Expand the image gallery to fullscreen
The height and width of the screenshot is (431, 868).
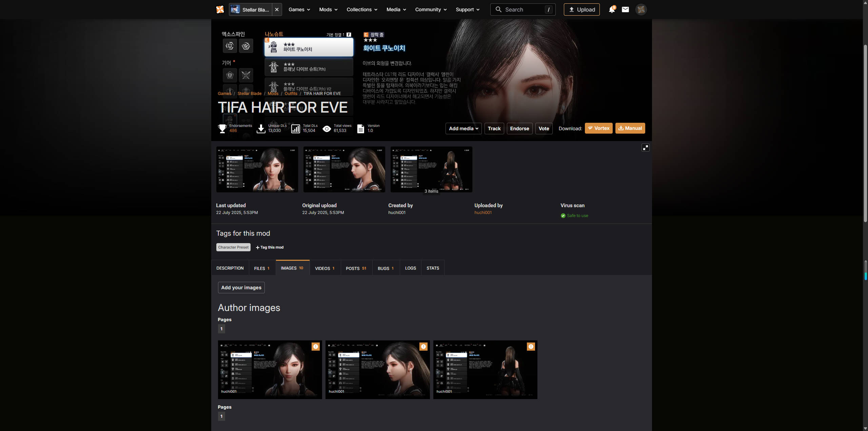[x=645, y=148]
